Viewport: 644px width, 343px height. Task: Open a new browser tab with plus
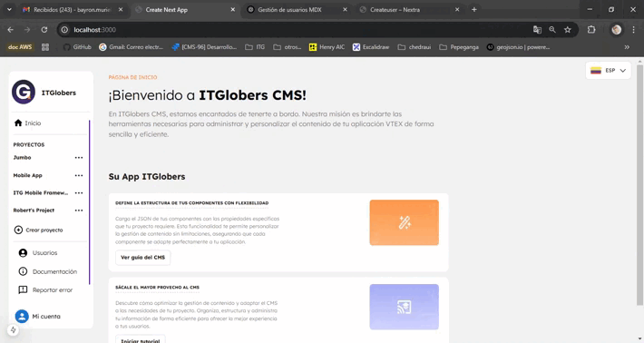click(474, 9)
